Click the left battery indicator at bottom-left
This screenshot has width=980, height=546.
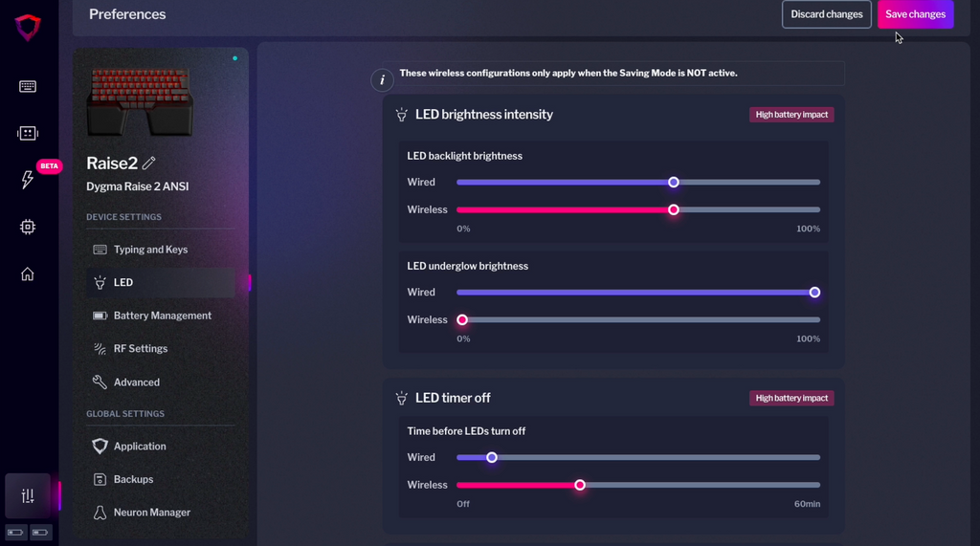click(16, 532)
